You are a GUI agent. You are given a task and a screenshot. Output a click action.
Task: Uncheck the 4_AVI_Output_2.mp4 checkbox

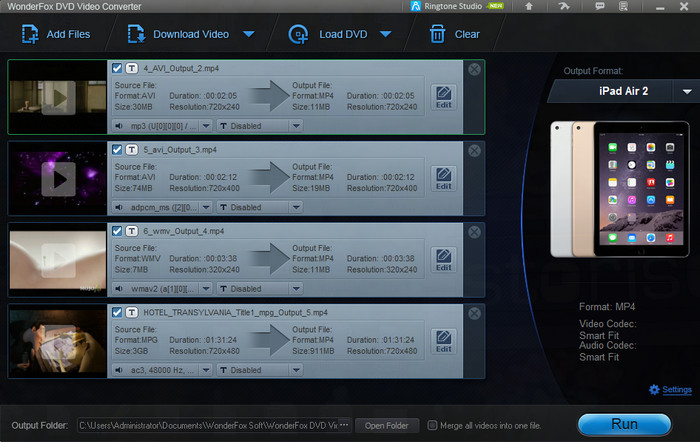pyautogui.click(x=117, y=68)
